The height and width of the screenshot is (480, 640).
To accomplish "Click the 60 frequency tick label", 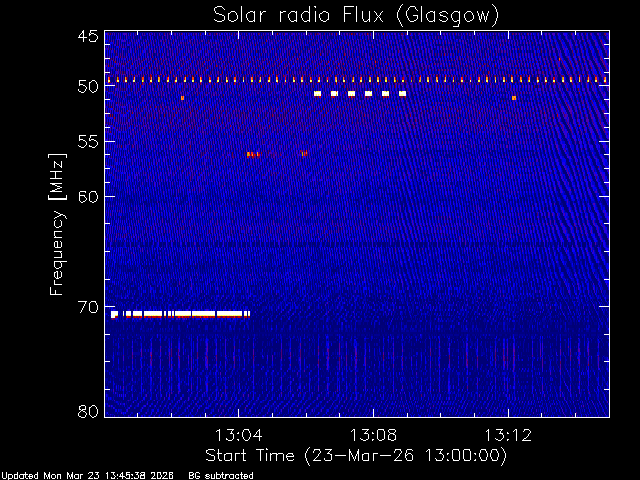I will point(88,196).
